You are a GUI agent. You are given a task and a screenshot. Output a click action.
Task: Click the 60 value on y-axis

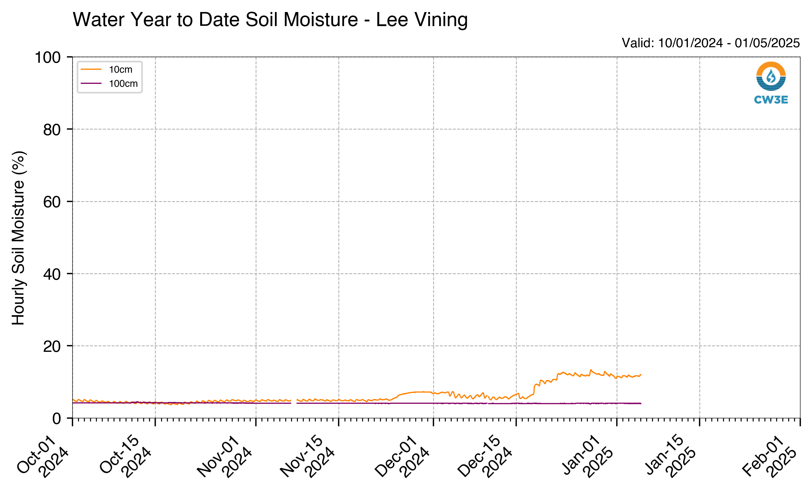[x=52, y=202]
